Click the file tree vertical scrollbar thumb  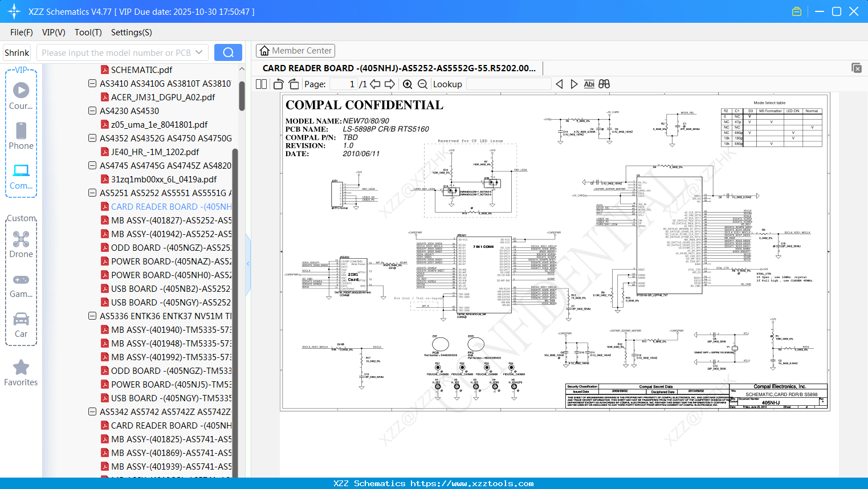(242, 96)
